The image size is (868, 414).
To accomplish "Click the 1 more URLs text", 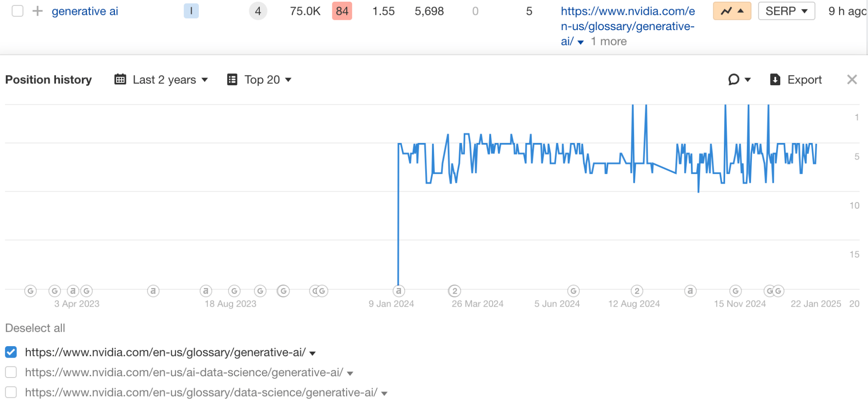I will pyautogui.click(x=609, y=42).
